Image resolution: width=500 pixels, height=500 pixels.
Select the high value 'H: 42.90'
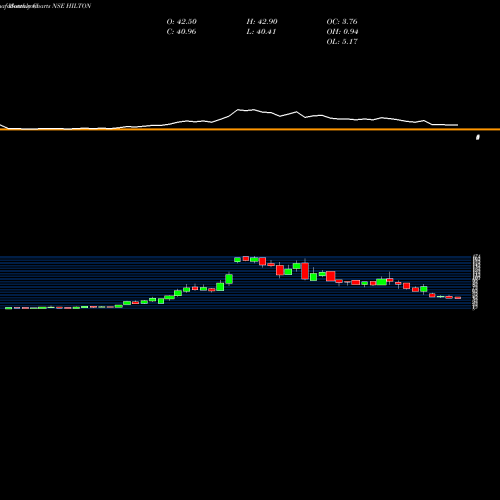tap(262, 21)
